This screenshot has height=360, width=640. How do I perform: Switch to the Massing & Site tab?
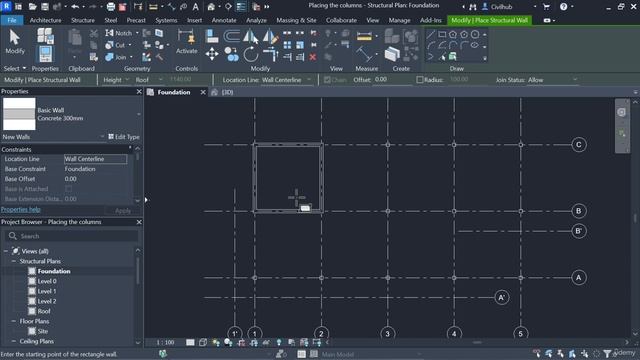tap(296, 20)
